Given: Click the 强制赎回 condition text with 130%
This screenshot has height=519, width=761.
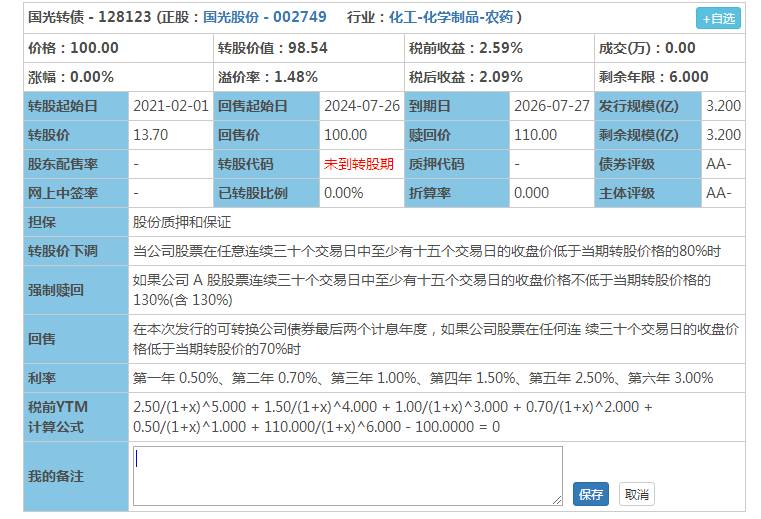Looking at the screenshot, I should click(422, 290).
